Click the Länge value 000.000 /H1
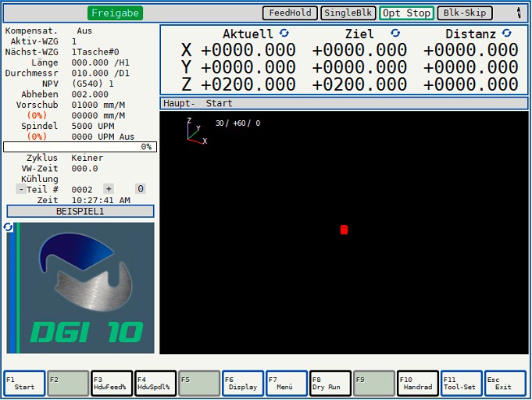This screenshot has height=400, width=532. [x=101, y=62]
